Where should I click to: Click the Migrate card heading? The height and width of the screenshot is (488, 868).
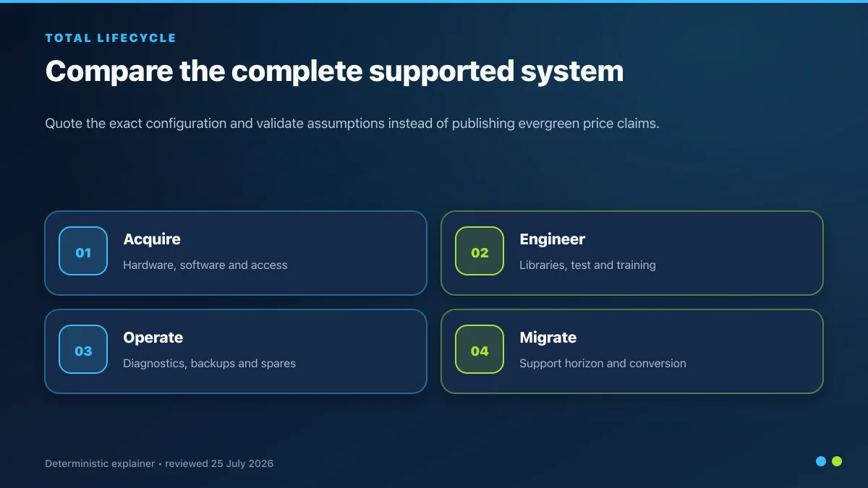[548, 338]
